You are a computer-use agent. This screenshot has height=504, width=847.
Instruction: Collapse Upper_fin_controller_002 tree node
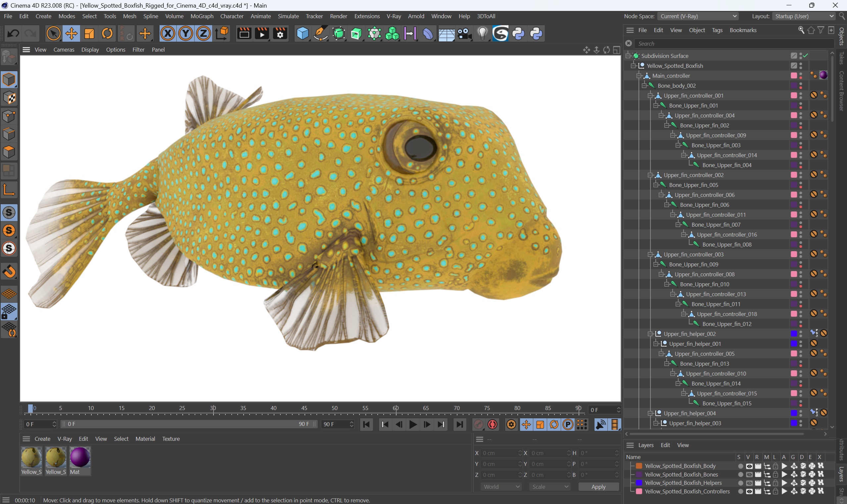click(650, 175)
